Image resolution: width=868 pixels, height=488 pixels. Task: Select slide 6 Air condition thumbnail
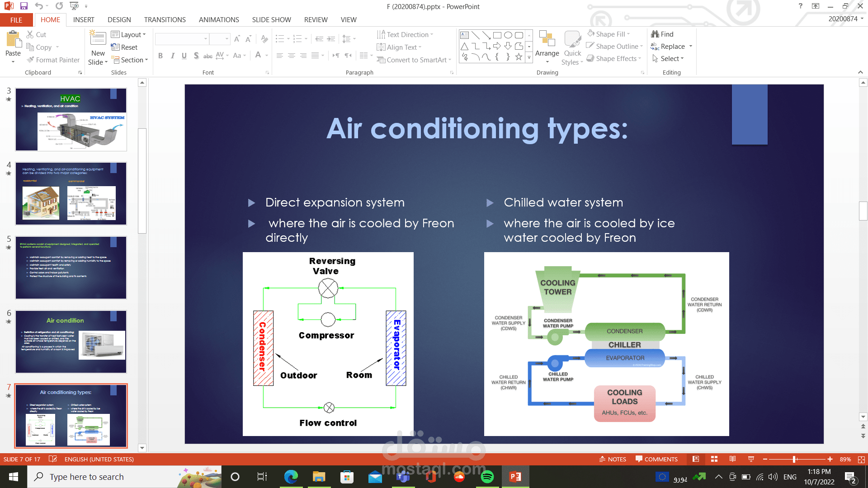[x=71, y=342]
